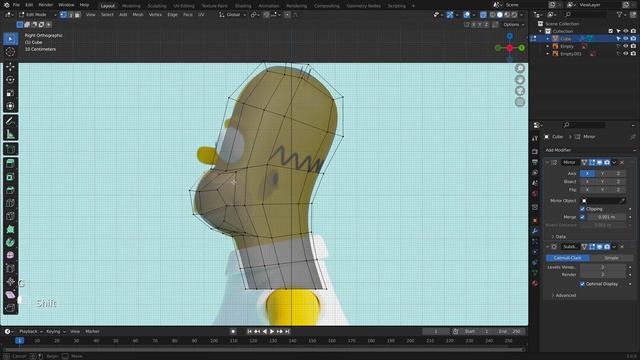Switch to vertex select mode

[x=63, y=15]
